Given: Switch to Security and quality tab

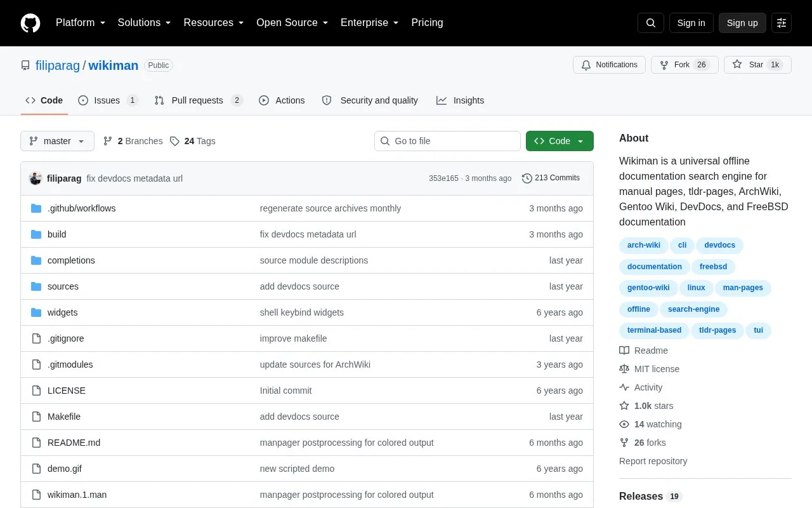Looking at the screenshot, I should (x=370, y=100).
